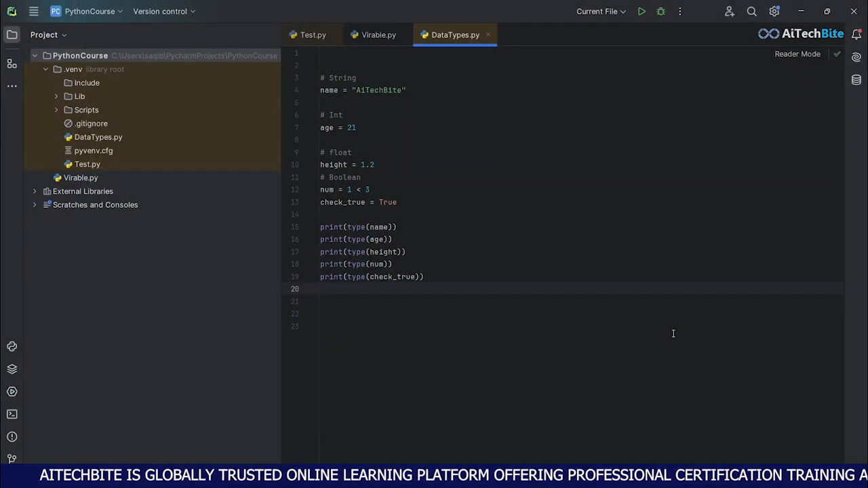Close the DataTypes.py tab
This screenshot has height=488, width=868.
[488, 35]
